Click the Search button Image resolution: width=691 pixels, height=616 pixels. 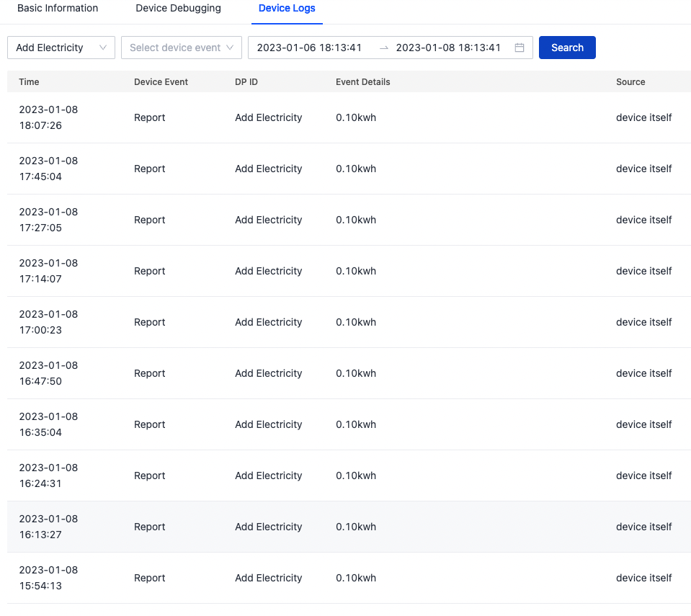click(x=567, y=48)
